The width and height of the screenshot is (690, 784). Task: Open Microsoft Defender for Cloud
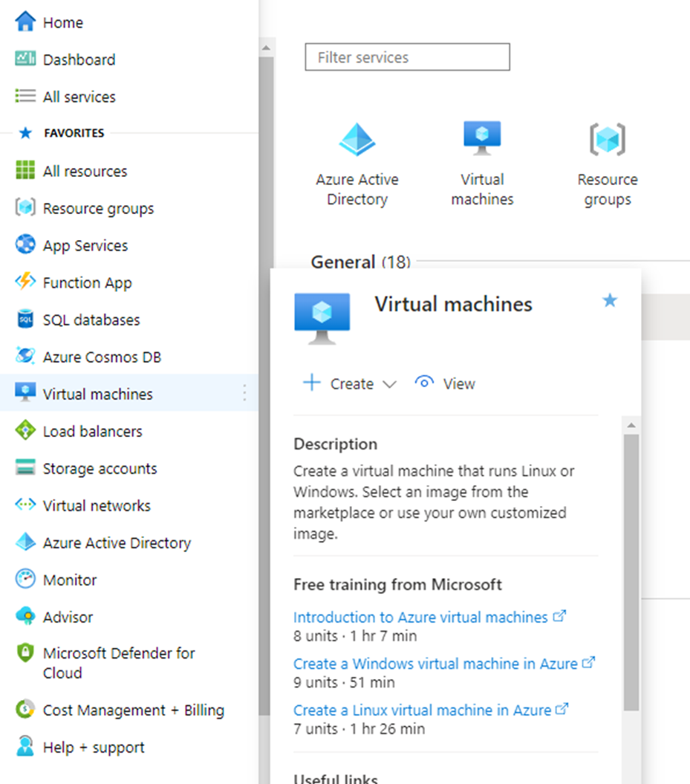point(119,663)
